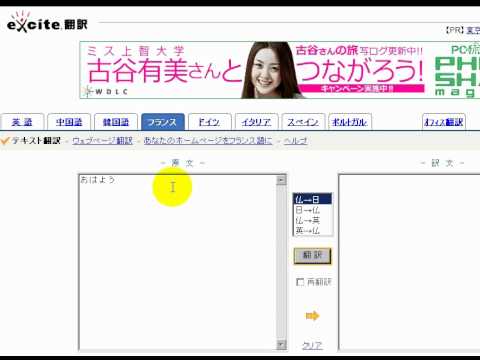Click the クリア link
The width and height of the screenshot is (480, 360).
[x=312, y=345]
